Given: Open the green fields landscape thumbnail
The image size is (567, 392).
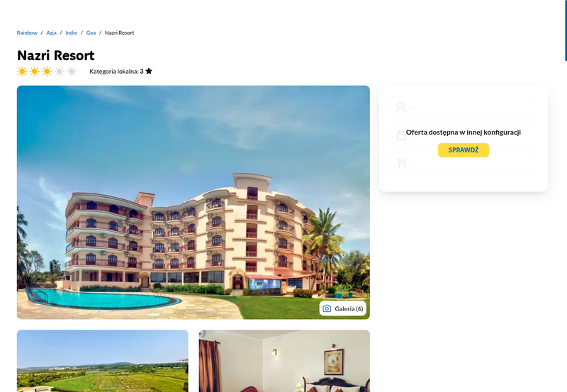Looking at the screenshot, I should pos(102,361).
